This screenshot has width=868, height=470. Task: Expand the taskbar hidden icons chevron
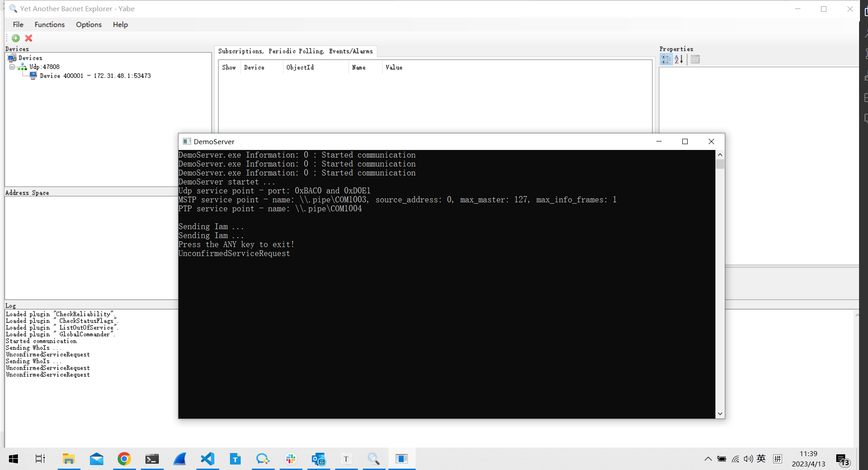[708, 458]
